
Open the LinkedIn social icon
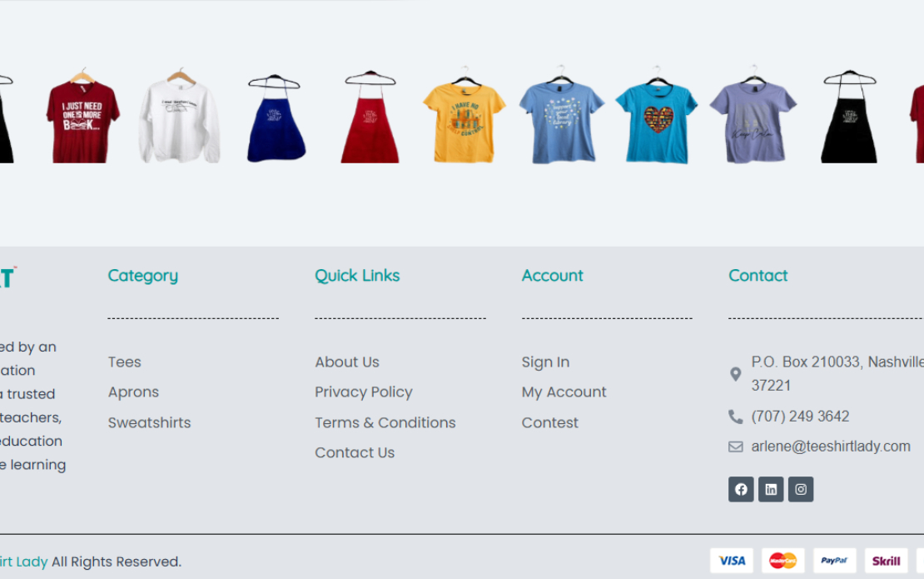click(772, 489)
